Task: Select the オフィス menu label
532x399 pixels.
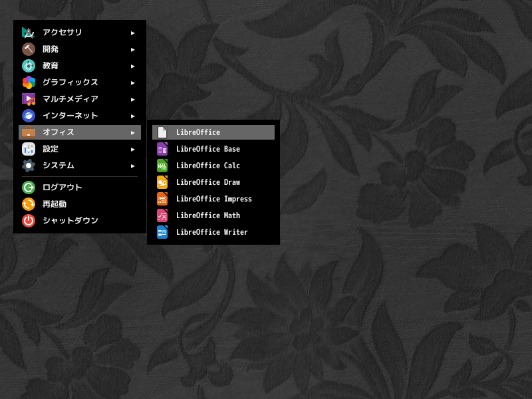Action: [x=59, y=132]
